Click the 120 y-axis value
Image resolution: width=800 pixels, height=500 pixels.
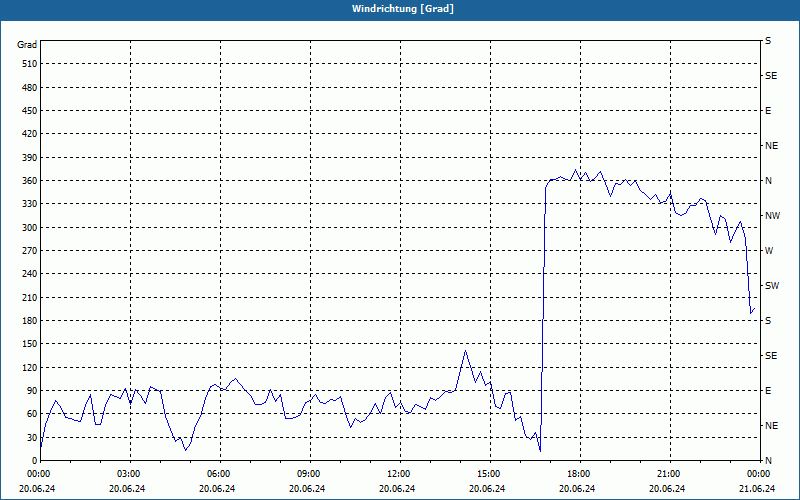tap(30, 367)
